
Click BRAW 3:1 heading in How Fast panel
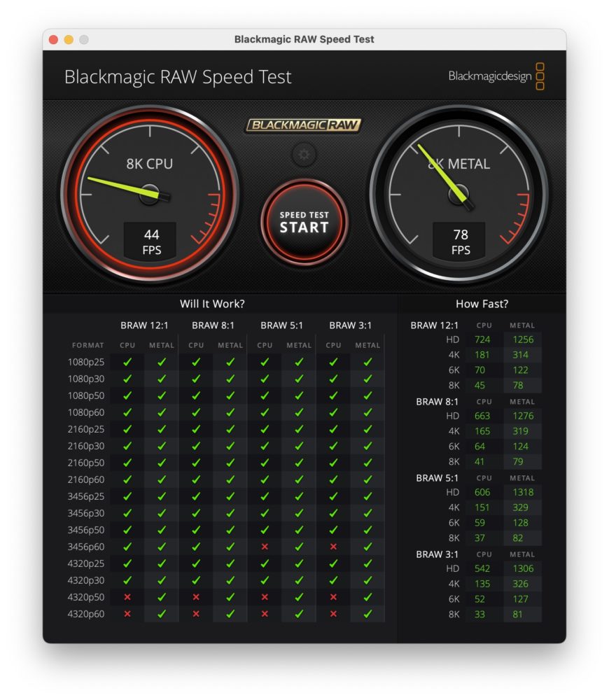click(x=437, y=554)
